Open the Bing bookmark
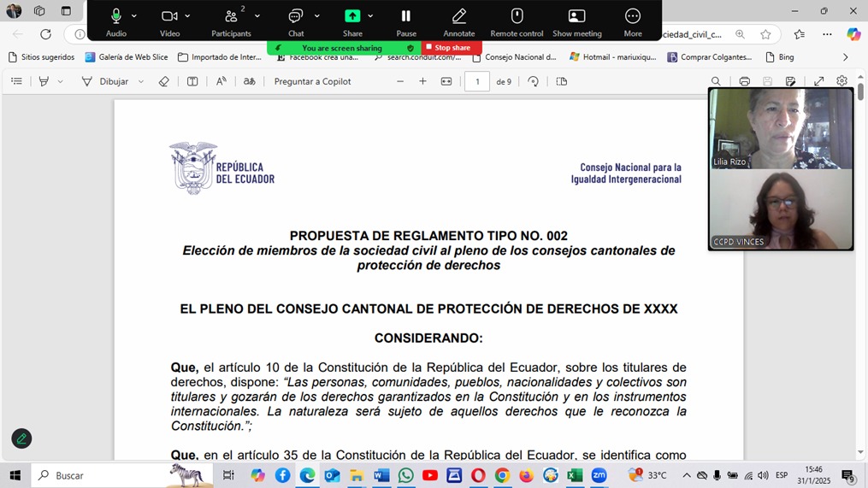868x488 pixels. [x=779, y=57]
